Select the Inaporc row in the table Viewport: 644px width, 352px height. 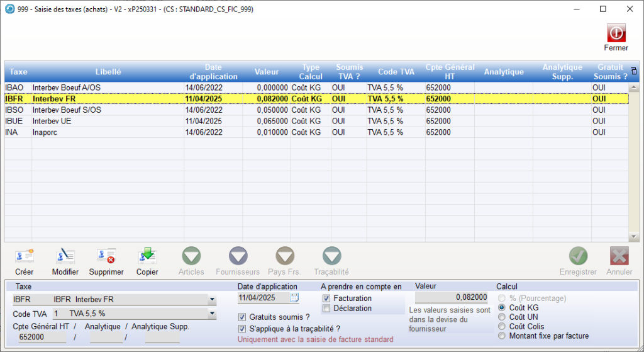[x=94, y=132]
